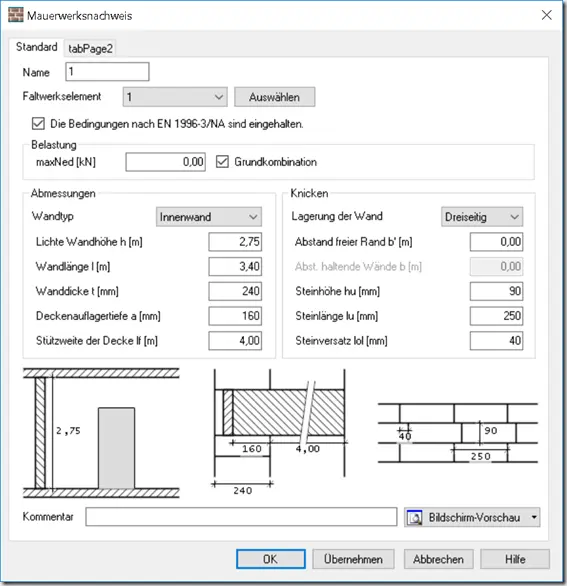
Task: Click the wall height section diagram
Action: tap(101, 433)
